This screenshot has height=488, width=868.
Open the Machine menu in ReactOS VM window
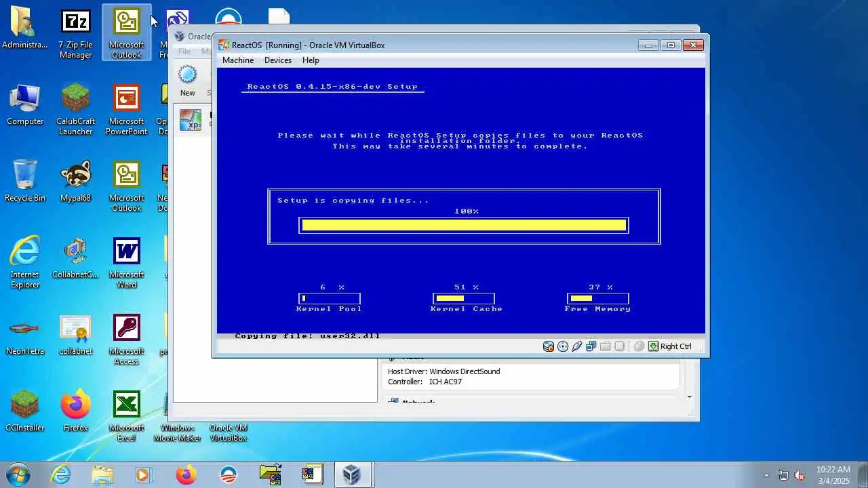(238, 60)
